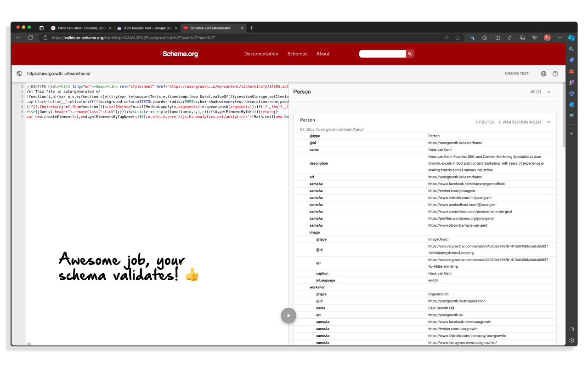This screenshot has height=368, width=588.
Task: Close the Schema-opmaakvalidator tab
Action: [242, 28]
